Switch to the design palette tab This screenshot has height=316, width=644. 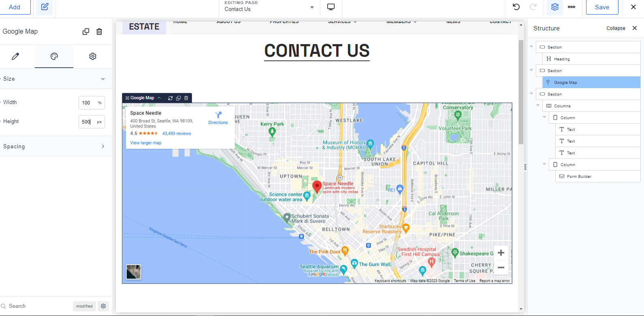click(54, 56)
